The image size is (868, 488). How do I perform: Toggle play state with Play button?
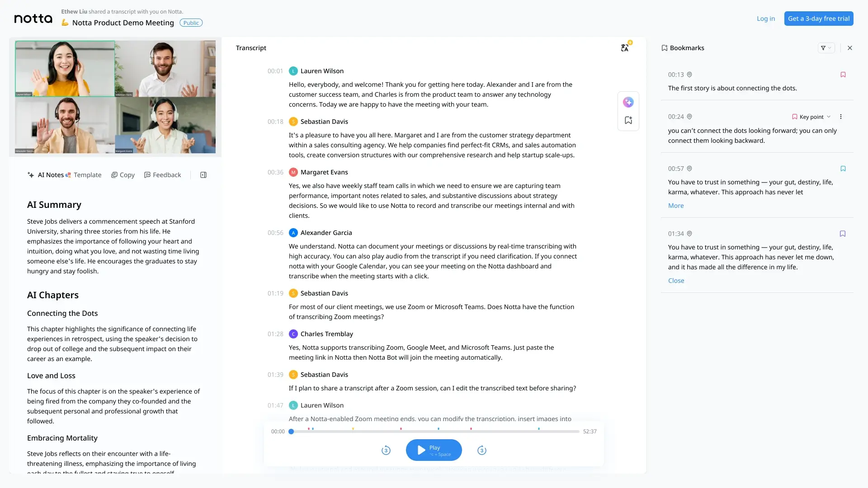[434, 450]
